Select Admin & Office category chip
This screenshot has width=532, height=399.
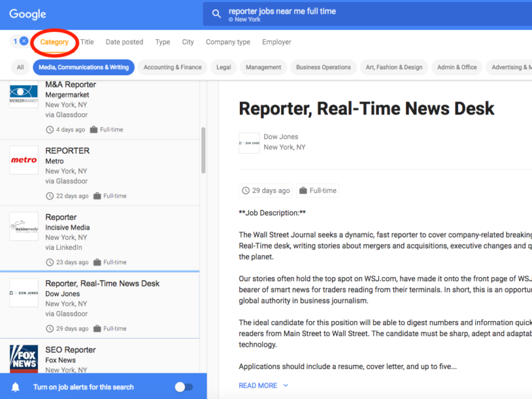pyautogui.click(x=457, y=67)
